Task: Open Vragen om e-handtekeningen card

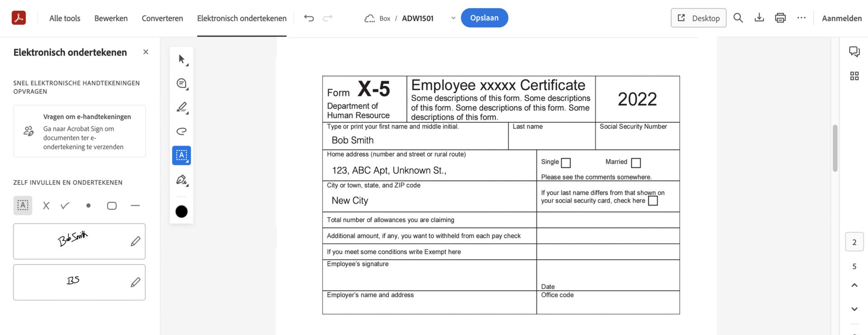Action: (80, 131)
